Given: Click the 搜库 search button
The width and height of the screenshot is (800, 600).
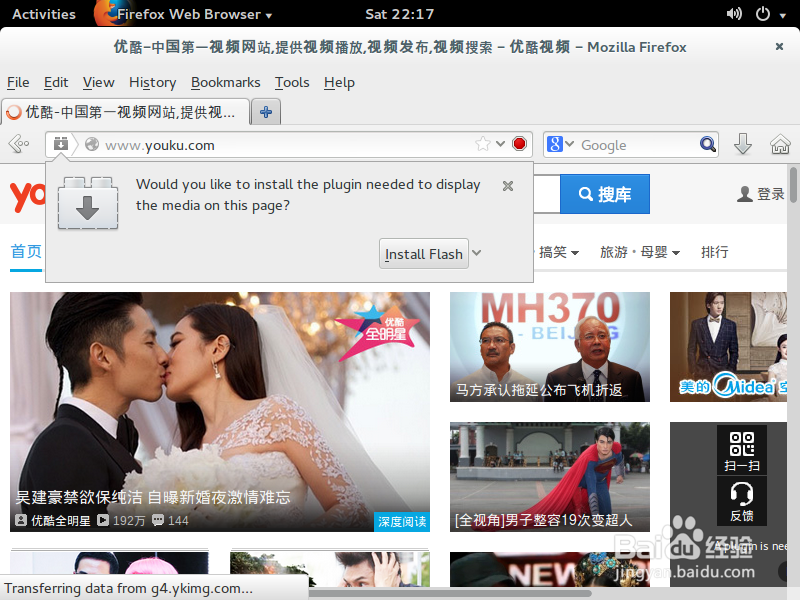Looking at the screenshot, I should click(x=604, y=194).
